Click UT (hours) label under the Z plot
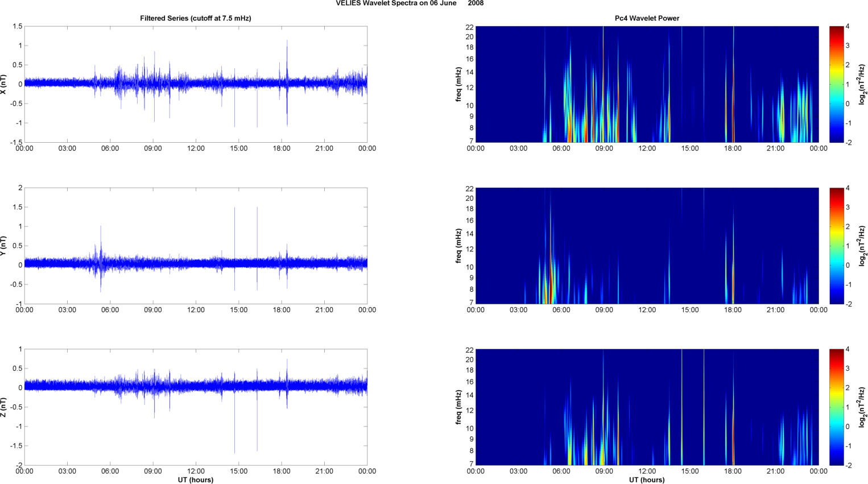This screenshot has height=484, width=868. (x=196, y=480)
